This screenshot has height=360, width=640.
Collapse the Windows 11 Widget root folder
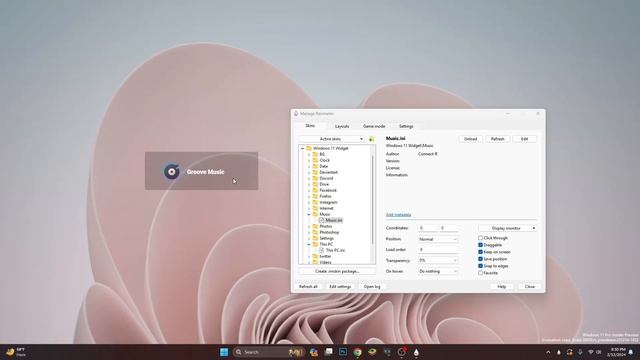point(302,149)
